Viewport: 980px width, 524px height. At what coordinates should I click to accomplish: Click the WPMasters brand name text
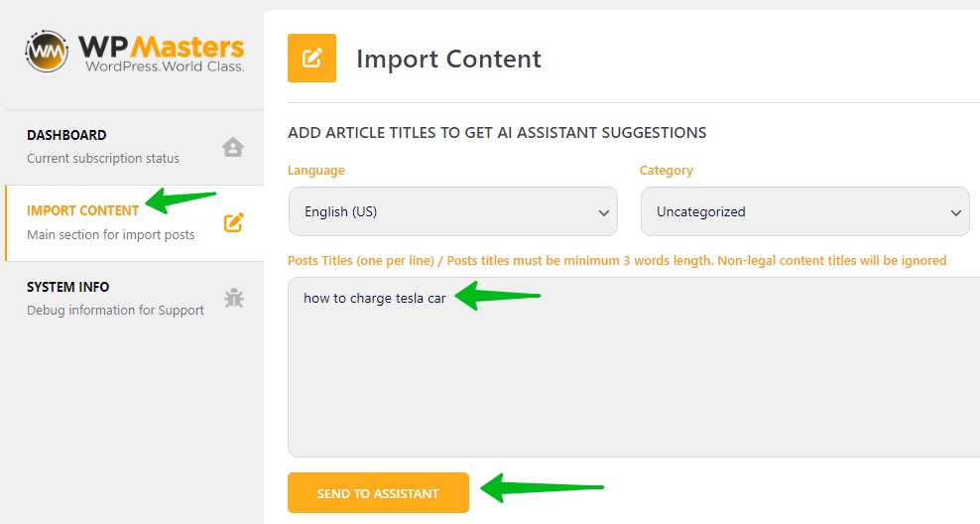pyautogui.click(x=162, y=47)
